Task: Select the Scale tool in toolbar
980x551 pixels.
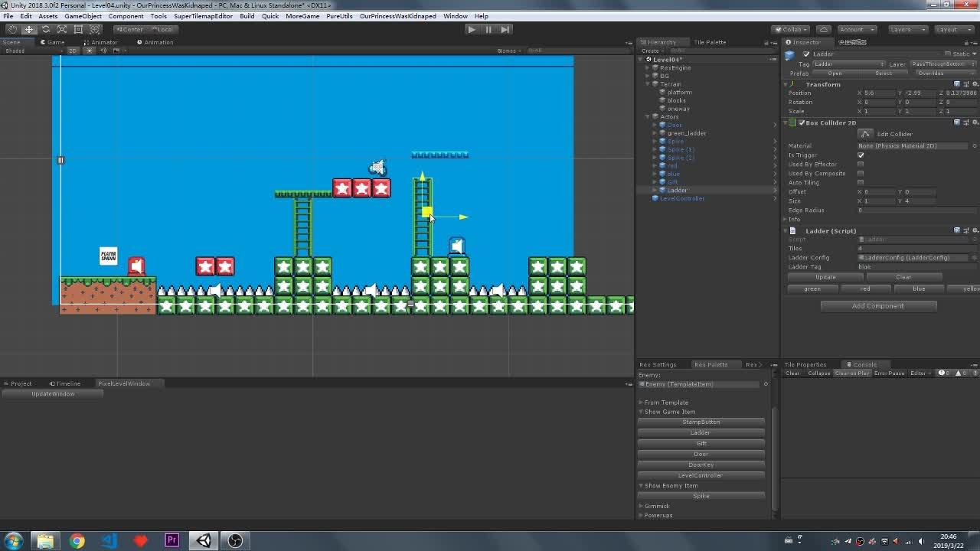Action: (62, 29)
